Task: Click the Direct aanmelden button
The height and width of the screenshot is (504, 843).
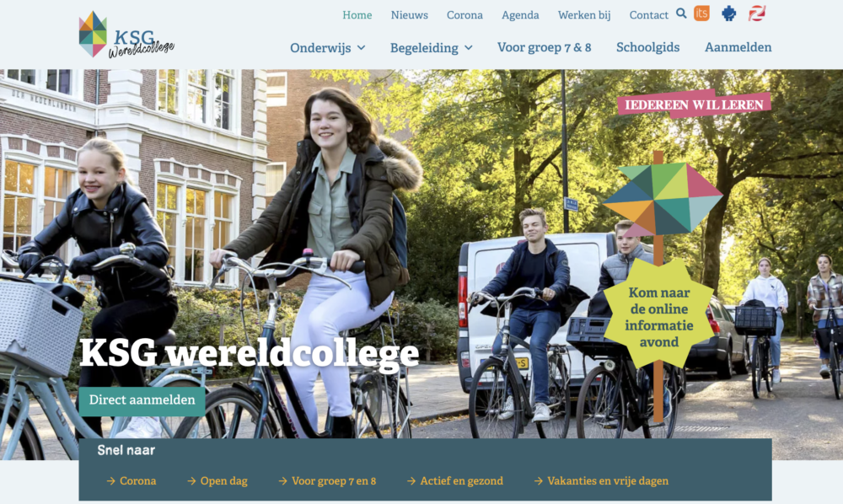Action: point(142,400)
